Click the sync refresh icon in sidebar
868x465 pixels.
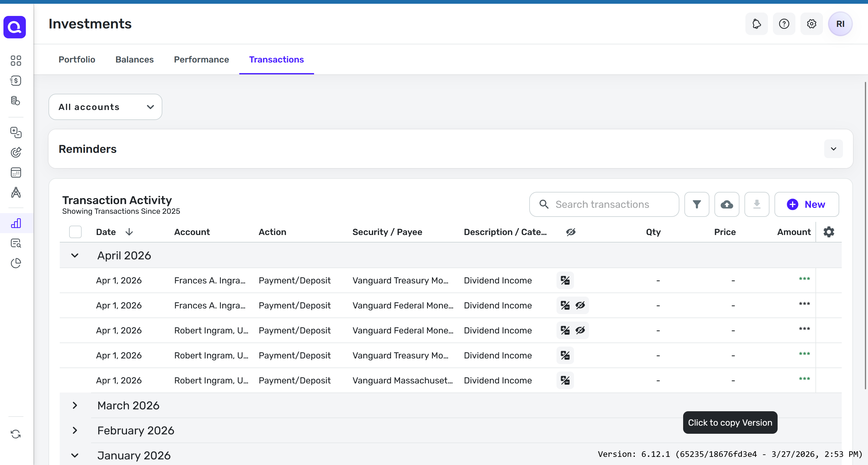pos(16,434)
